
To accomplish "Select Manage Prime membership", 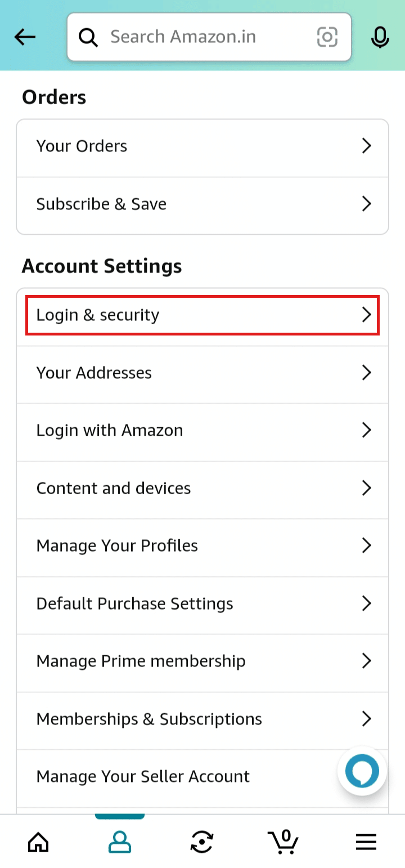I will [x=202, y=661].
